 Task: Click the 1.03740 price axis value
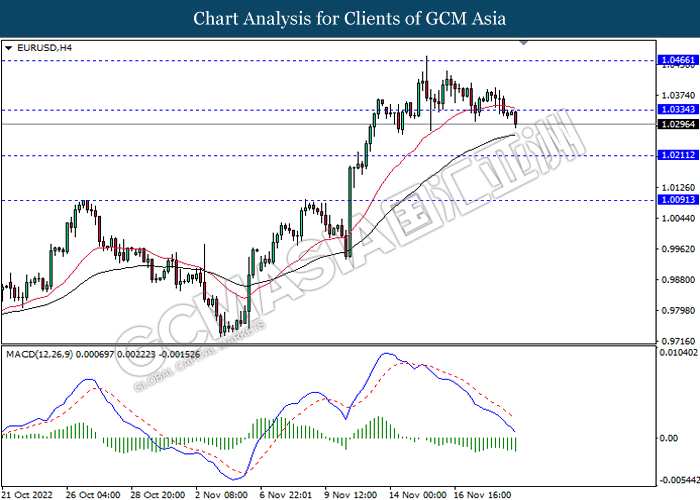click(x=678, y=95)
